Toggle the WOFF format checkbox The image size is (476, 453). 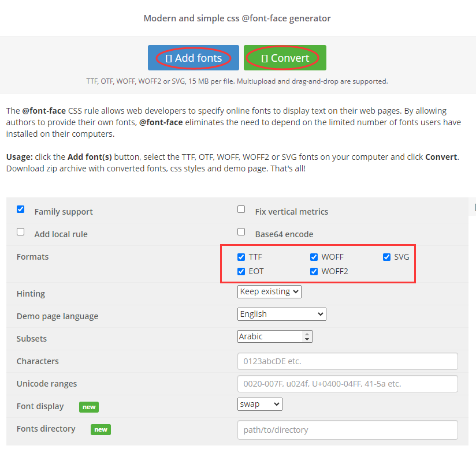(x=314, y=257)
